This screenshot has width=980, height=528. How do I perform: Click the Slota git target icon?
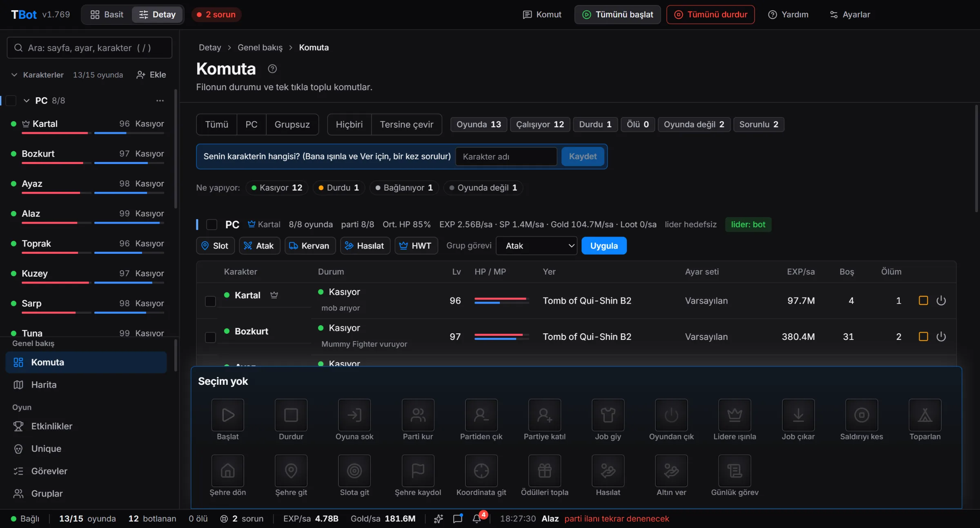coord(354,470)
